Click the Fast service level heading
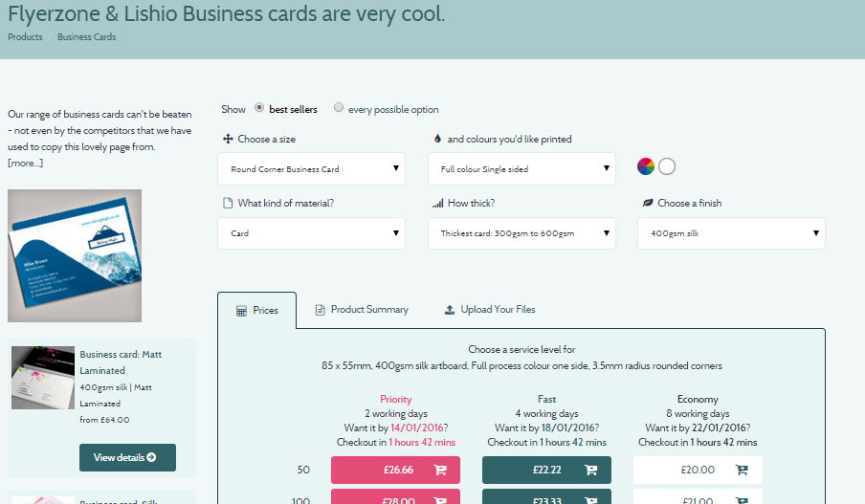Screen dimensions: 865x504 [546, 399]
